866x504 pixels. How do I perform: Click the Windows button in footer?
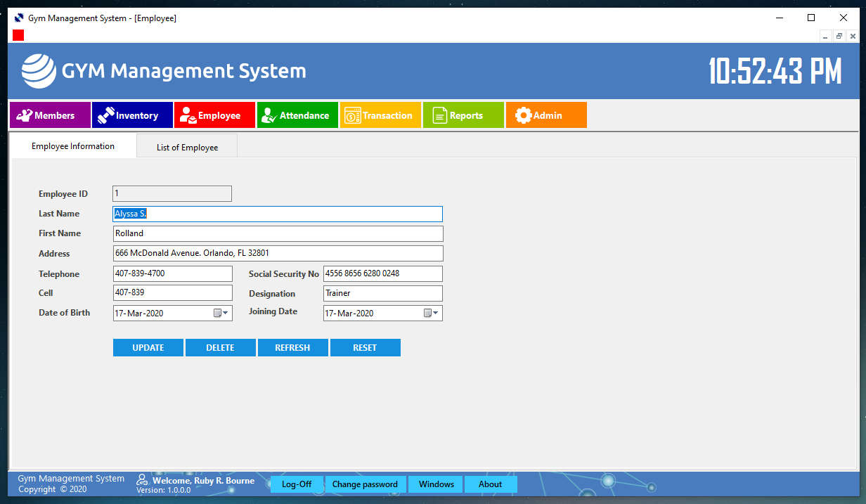(x=437, y=484)
